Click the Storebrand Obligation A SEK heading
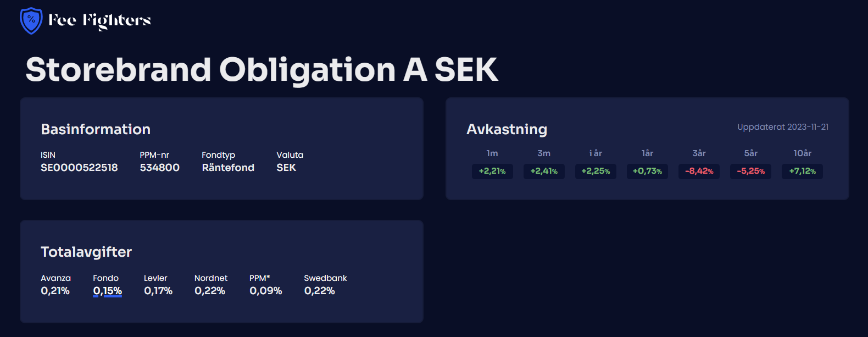This screenshot has height=337, width=868. click(x=261, y=70)
